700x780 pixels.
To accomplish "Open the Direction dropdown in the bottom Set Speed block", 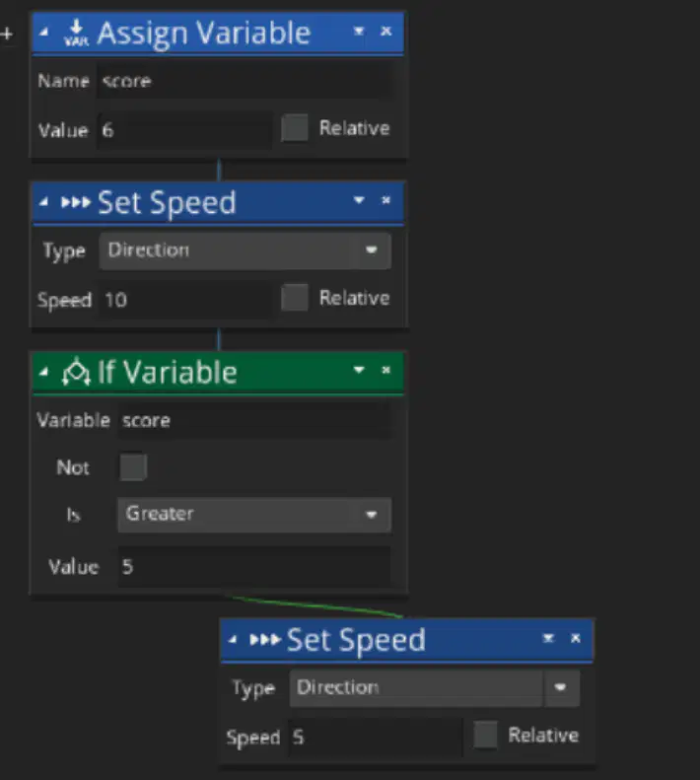I will (435, 688).
